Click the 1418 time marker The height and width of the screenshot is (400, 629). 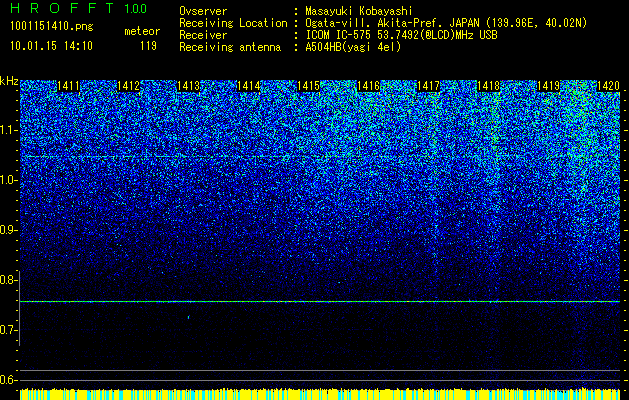488,86
